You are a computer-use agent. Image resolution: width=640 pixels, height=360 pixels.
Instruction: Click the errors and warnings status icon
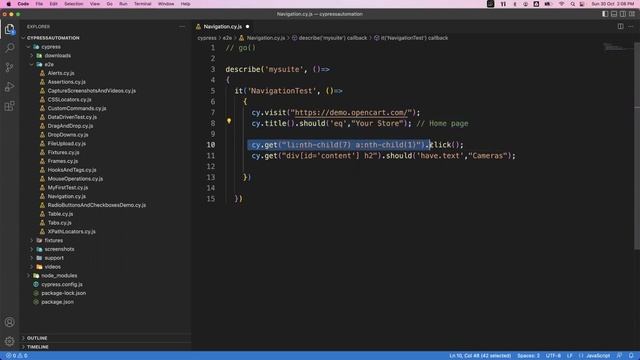tap(17, 356)
